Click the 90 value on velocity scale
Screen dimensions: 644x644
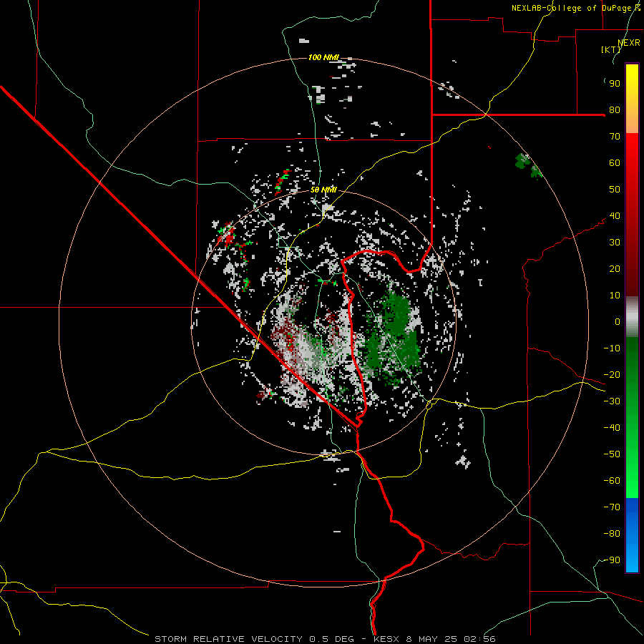click(615, 84)
